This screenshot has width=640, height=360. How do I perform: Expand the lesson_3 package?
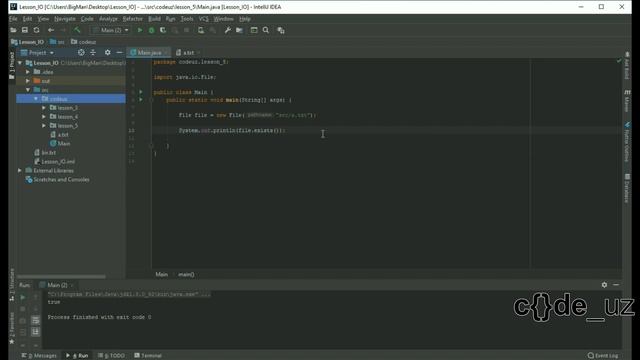point(44,108)
